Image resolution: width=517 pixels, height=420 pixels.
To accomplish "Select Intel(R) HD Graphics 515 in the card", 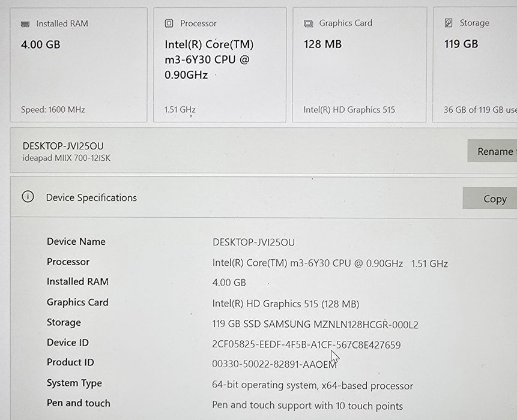I will 349,110.
